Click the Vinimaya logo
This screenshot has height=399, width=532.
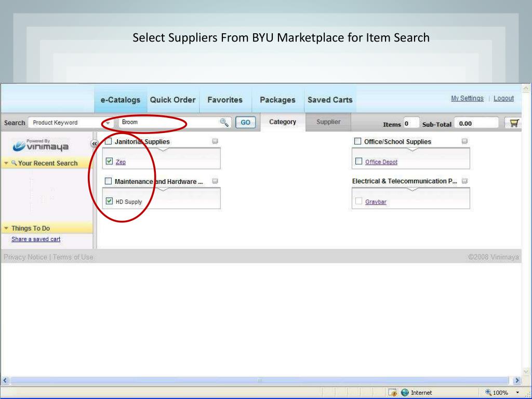coord(41,145)
